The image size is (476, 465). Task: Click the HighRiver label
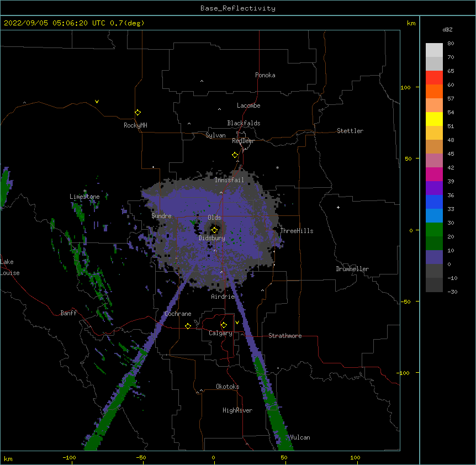coord(237,410)
